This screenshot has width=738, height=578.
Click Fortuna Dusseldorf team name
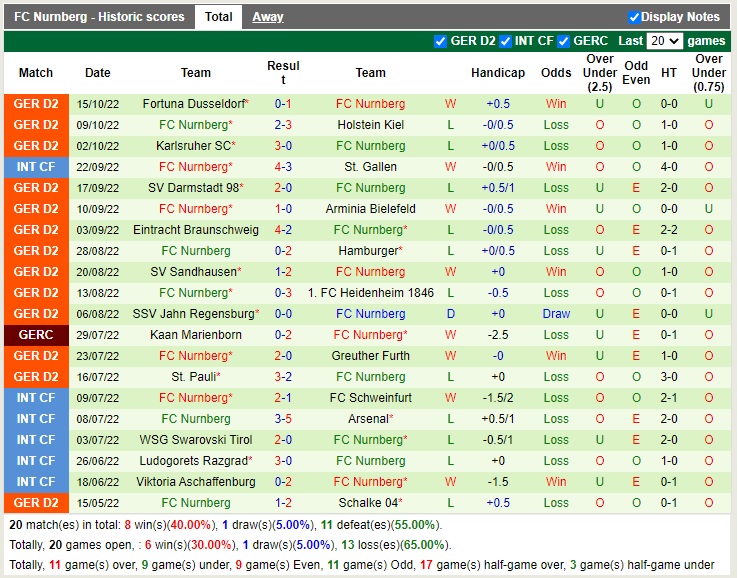pyautogui.click(x=194, y=104)
